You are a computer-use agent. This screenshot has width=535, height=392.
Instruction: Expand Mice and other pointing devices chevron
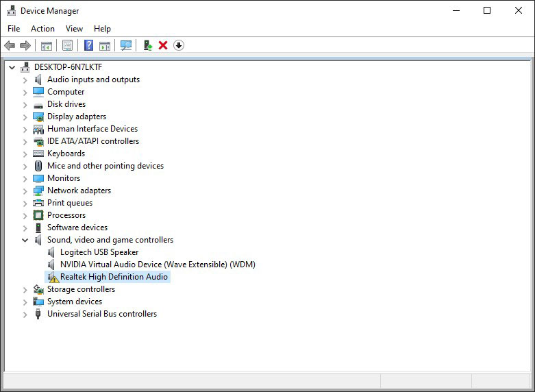click(25, 167)
